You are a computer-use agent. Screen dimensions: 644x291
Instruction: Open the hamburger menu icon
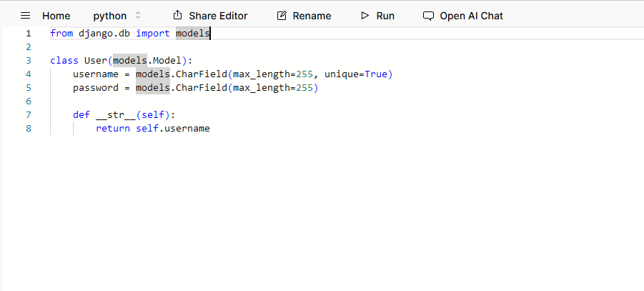pyautogui.click(x=26, y=16)
